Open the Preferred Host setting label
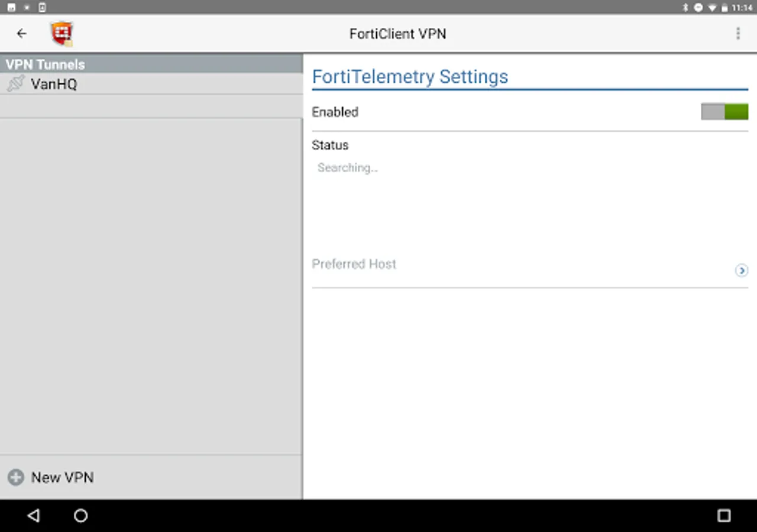The width and height of the screenshot is (757, 532). point(354,264)
